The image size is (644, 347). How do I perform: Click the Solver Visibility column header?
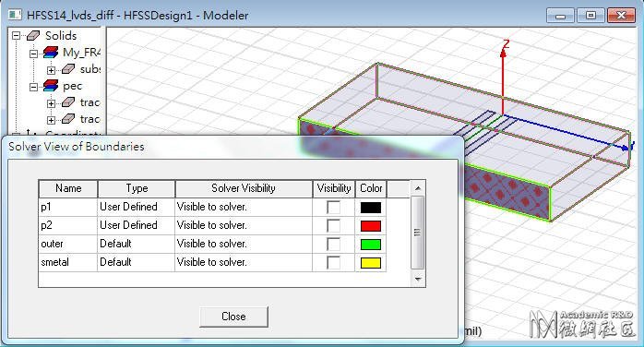(x=244, y=188)
